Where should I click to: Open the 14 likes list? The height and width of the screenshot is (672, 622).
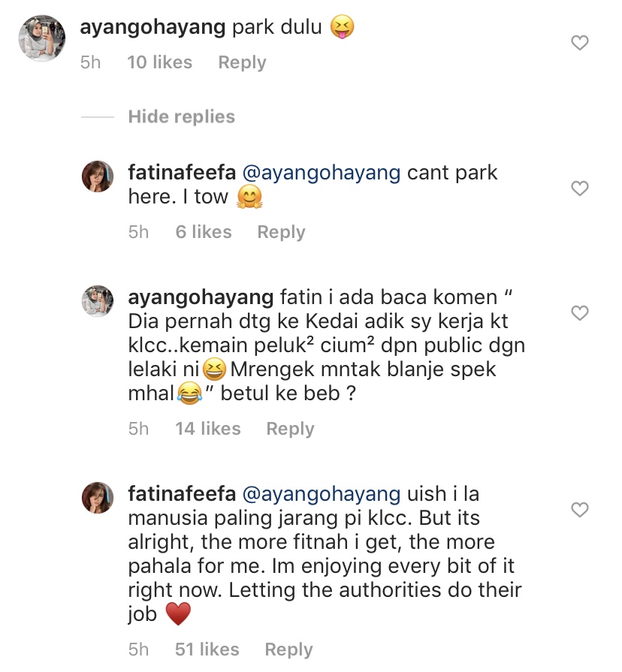[x=208, y=429]
